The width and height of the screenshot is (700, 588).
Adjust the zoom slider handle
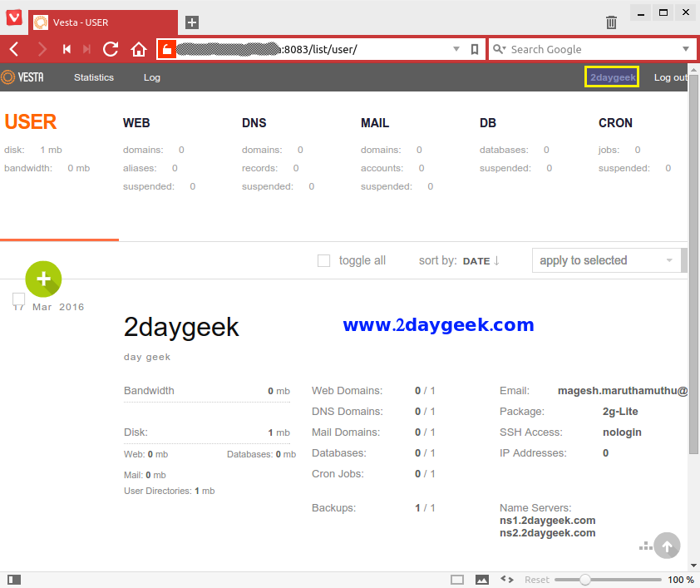584,580
